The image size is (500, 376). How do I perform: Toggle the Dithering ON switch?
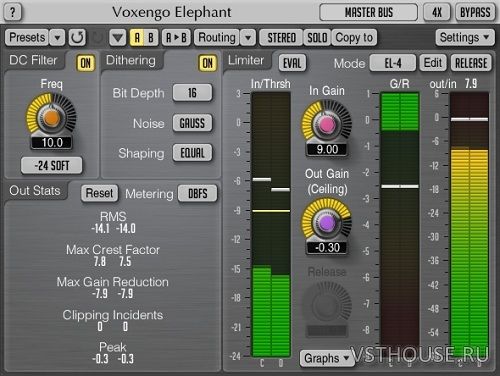(x=207, y=63)
